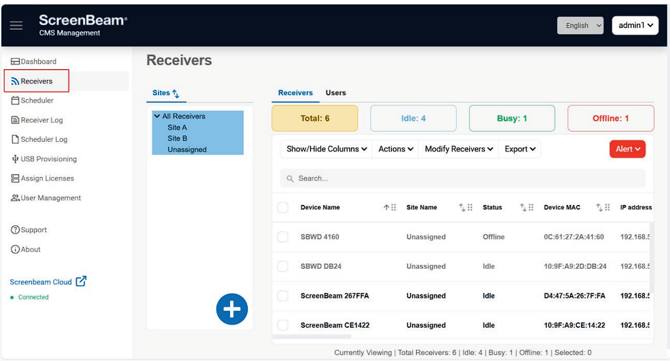Open Dashboard from the sidebar
The height and width of the screenshot is (361, 670).
click(34, 62)
